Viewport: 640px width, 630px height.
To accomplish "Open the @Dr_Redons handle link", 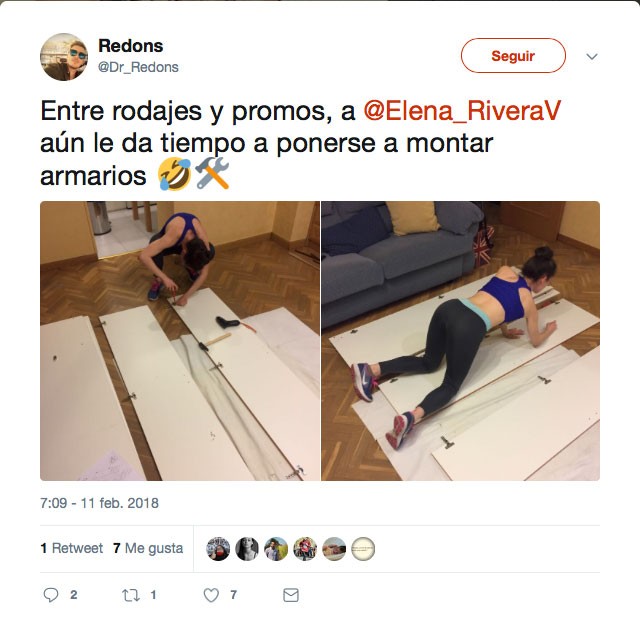I will pos(138,67).
